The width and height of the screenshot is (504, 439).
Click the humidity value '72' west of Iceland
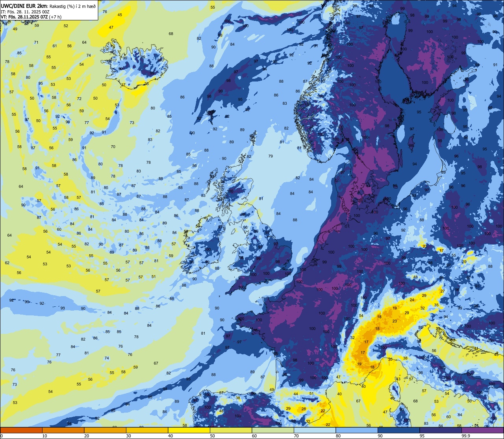click(79, 98)
